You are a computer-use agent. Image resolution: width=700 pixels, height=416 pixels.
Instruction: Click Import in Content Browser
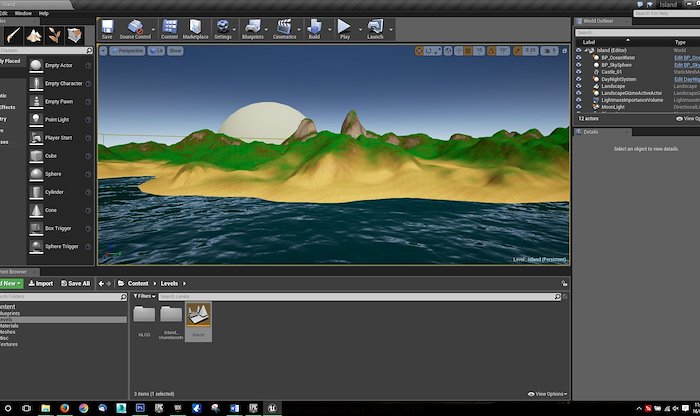[41, 283]
